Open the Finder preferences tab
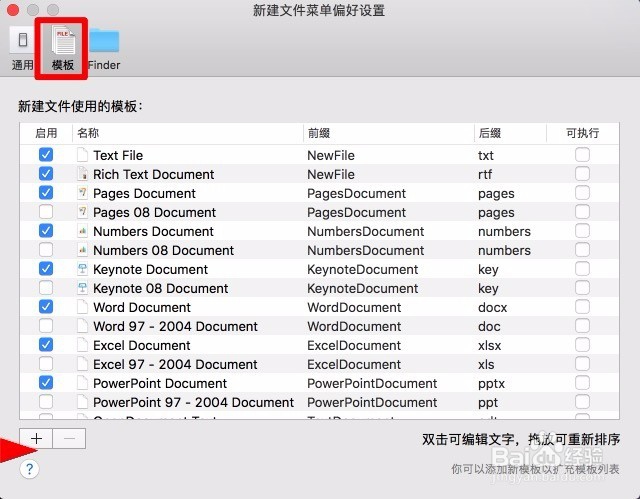 pyautogui.click(x=104, y=48)
